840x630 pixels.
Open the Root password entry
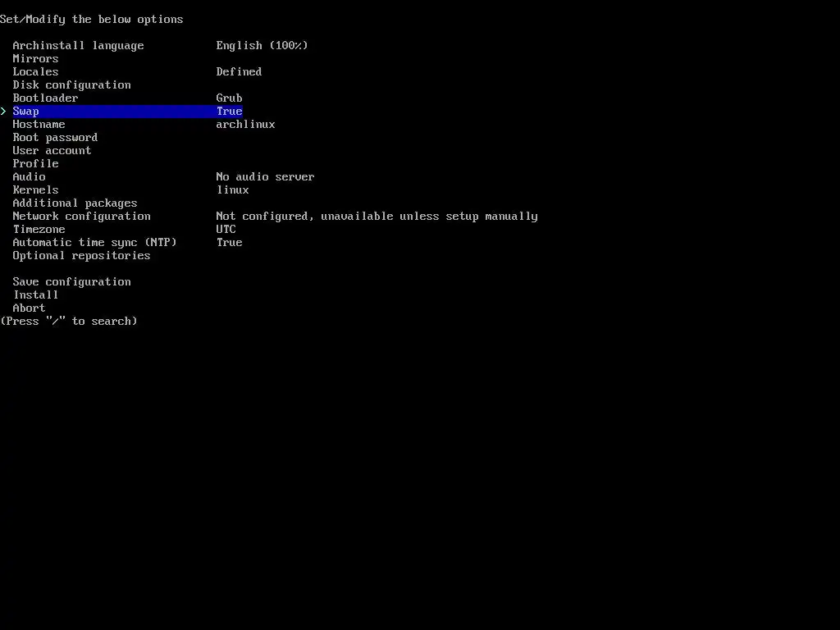point(55,138)
